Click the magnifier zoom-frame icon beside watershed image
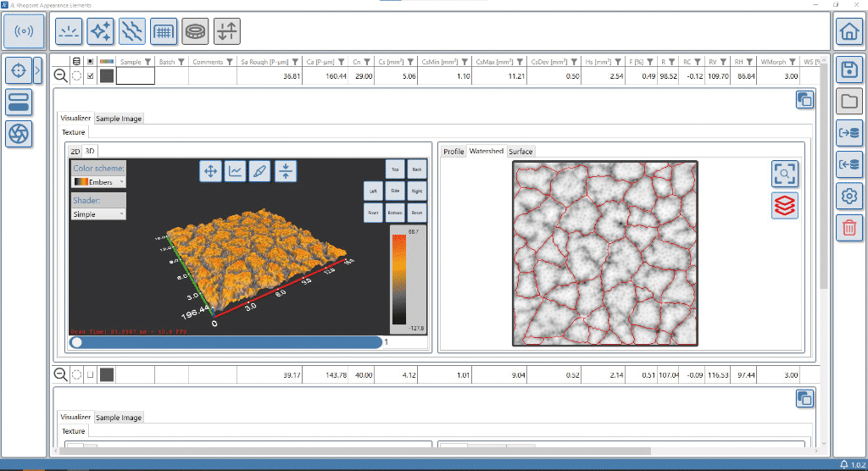The width and height of the screenshot is (868, 471). pos(785,174)
